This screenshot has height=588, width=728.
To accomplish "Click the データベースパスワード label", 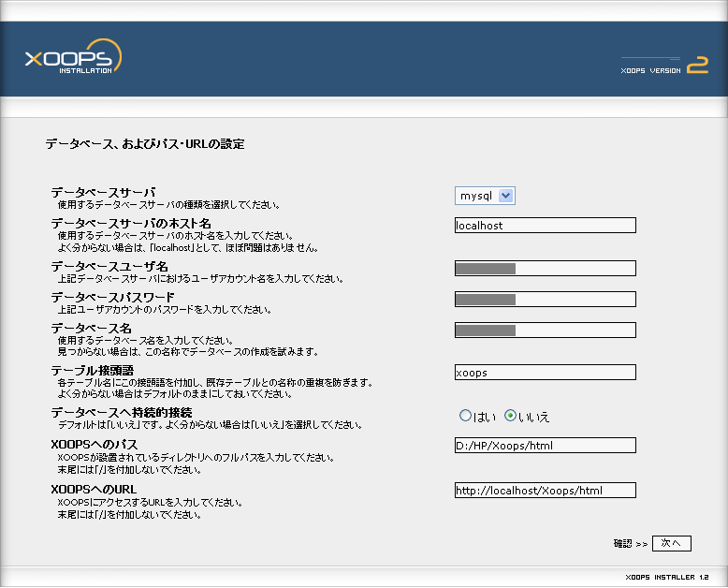I will pos(113,297).
